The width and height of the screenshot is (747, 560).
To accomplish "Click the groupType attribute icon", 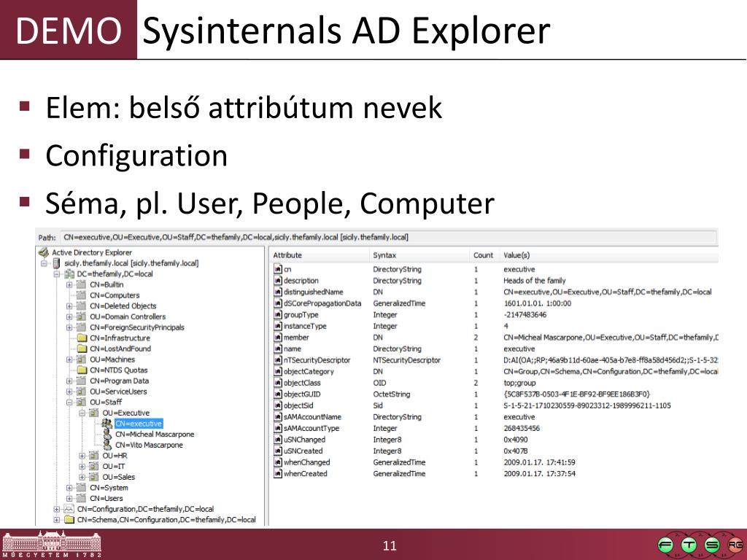I will pyautogui.click(x=278, y=315).
